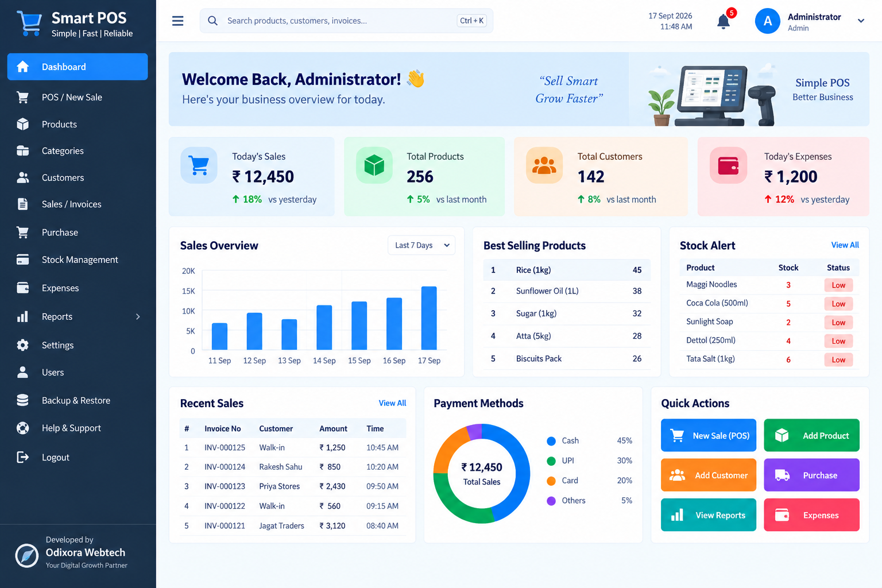Expand the Reports submenu arrow
This screenshot has width=882, height=588.
(138, 316)
